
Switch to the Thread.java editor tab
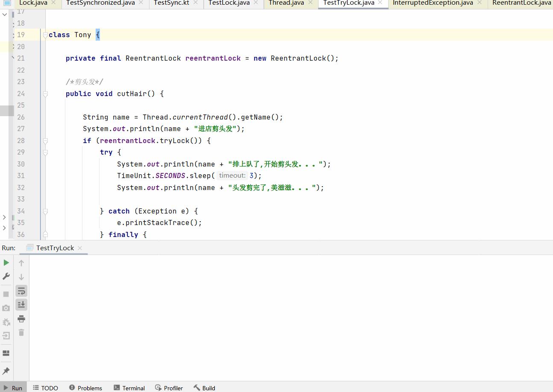(286, 3)
